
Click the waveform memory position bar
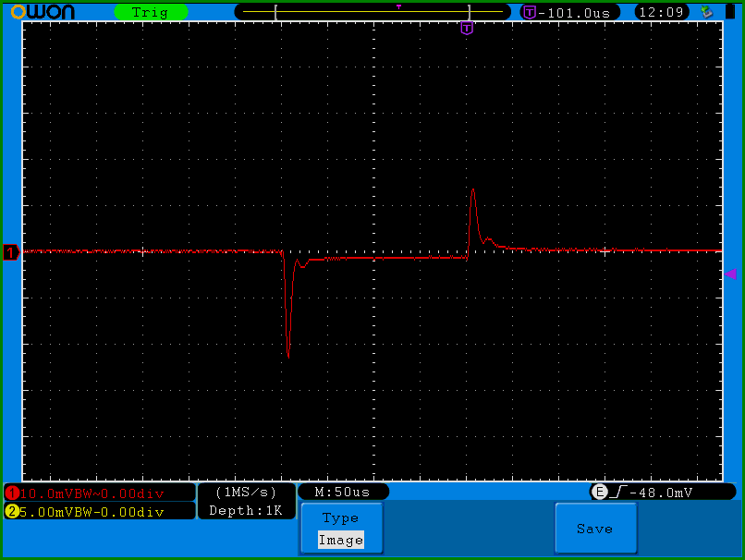372,12
